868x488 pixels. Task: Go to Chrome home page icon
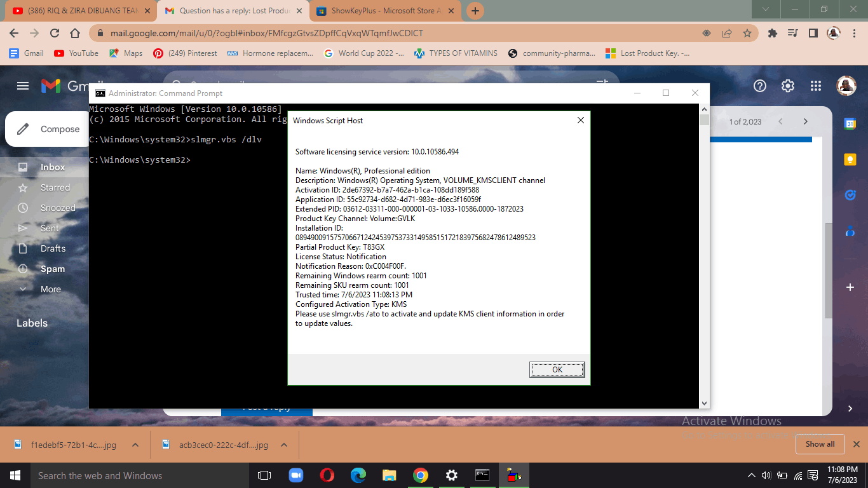click(75, 33)
